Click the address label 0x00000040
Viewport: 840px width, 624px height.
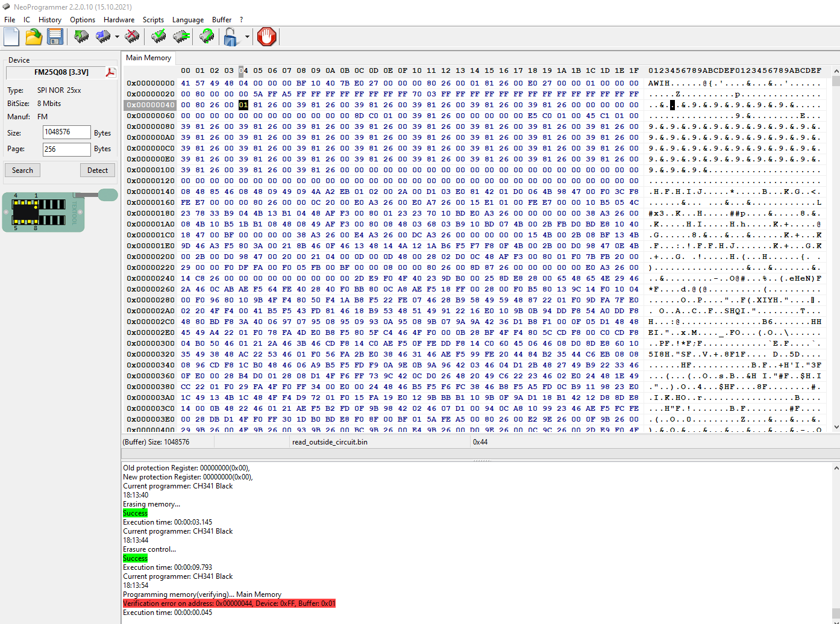pyautogui.click(x=151, y=105)
